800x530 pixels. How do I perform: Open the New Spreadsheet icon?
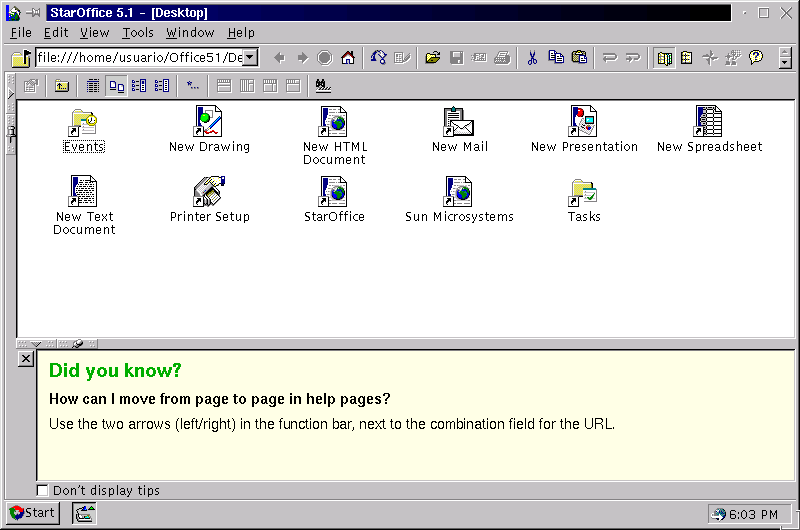(709, 122)
